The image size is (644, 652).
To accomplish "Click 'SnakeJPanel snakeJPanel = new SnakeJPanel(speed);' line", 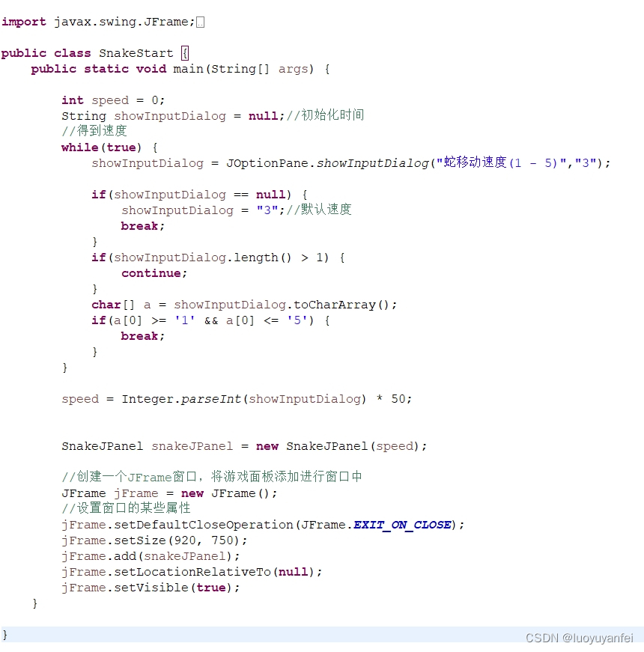I will pos(244,446).
